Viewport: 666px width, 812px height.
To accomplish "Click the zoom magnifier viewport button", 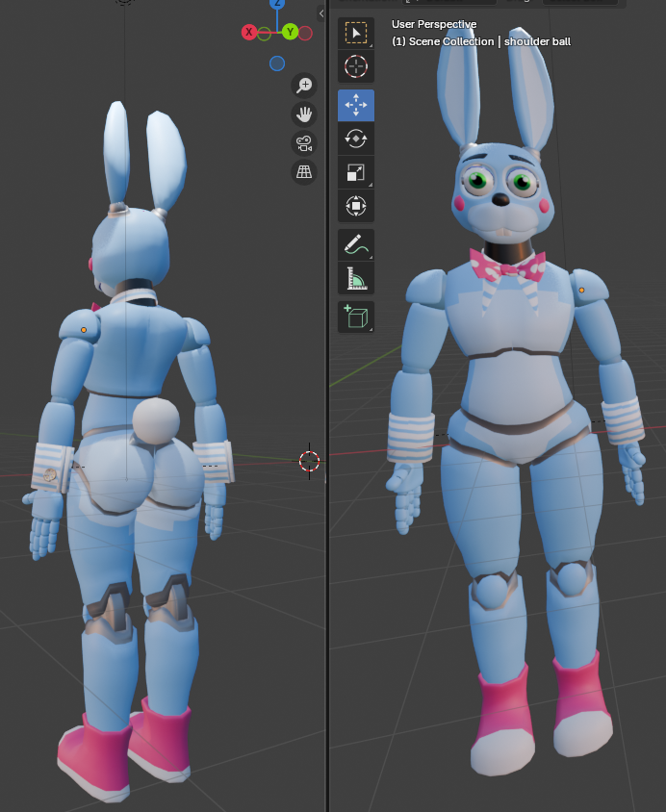I will (x=304, y=86).
